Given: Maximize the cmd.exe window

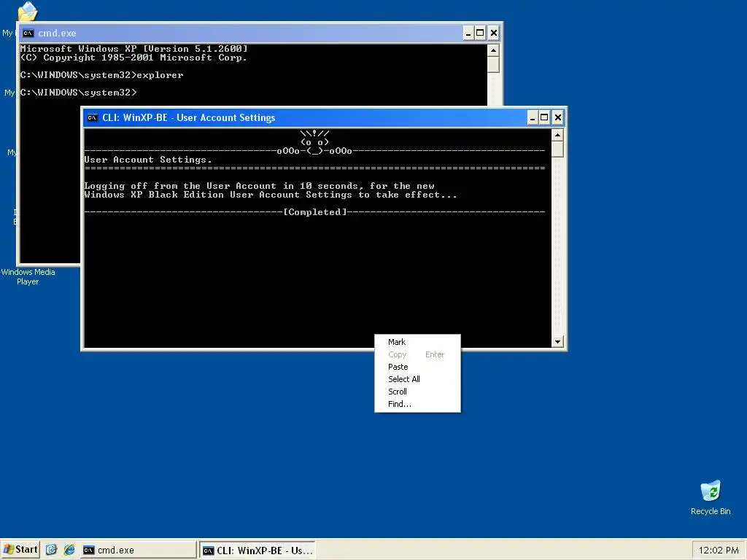Looking at the screenshot, I should 480,33.
